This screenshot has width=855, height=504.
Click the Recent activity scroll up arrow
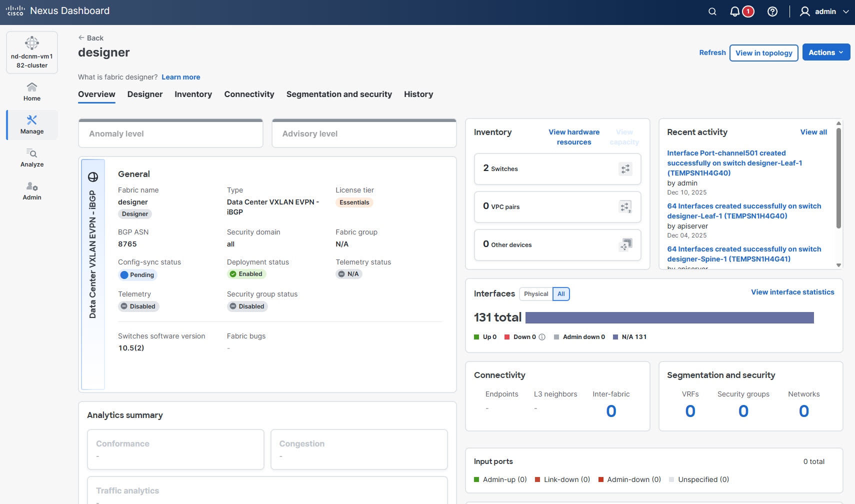(x=838, y=123)
